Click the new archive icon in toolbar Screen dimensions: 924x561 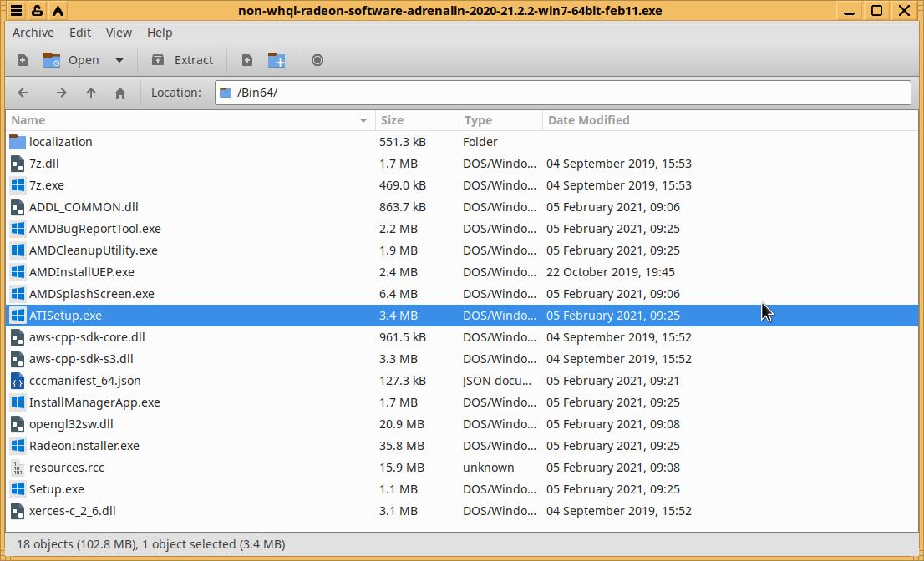pyautogui.click(x=23, y=60)
